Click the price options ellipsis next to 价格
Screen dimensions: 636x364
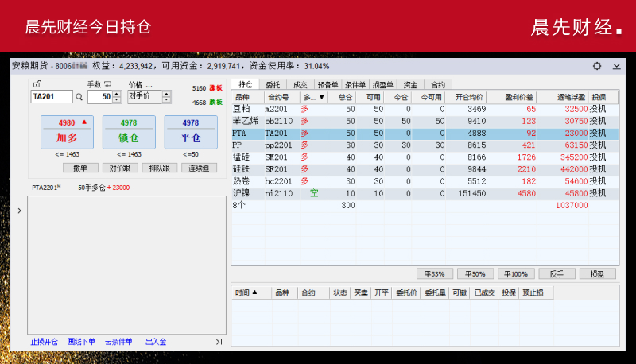click(x=149, y=84)
